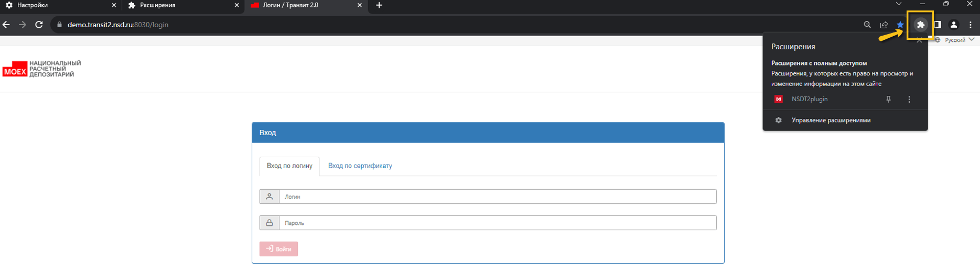
Task: Click the Вход panel header
Action: pyautogui.click(x=488, y=133)
